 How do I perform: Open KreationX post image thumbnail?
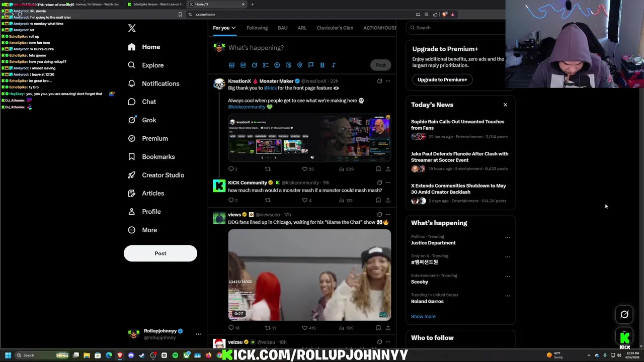tap(309, 138)
